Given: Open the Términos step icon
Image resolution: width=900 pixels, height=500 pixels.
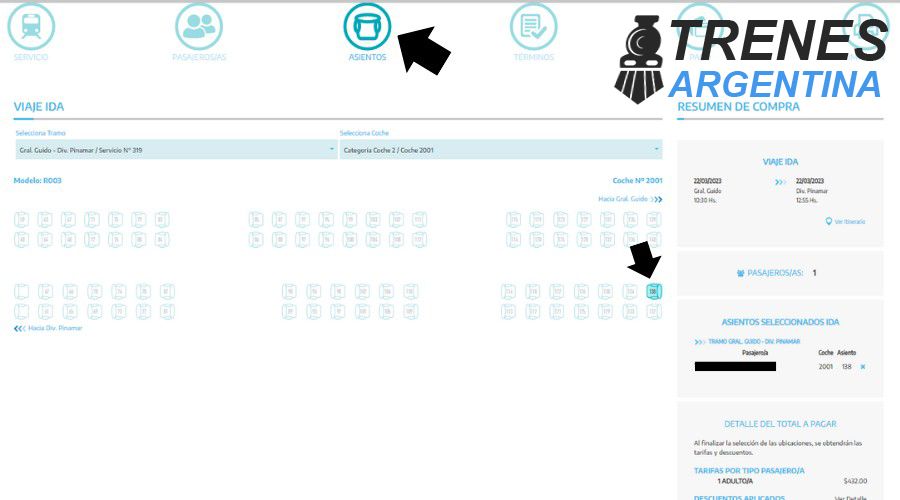Looking at the screenshot, I should [x=534, y=27].
